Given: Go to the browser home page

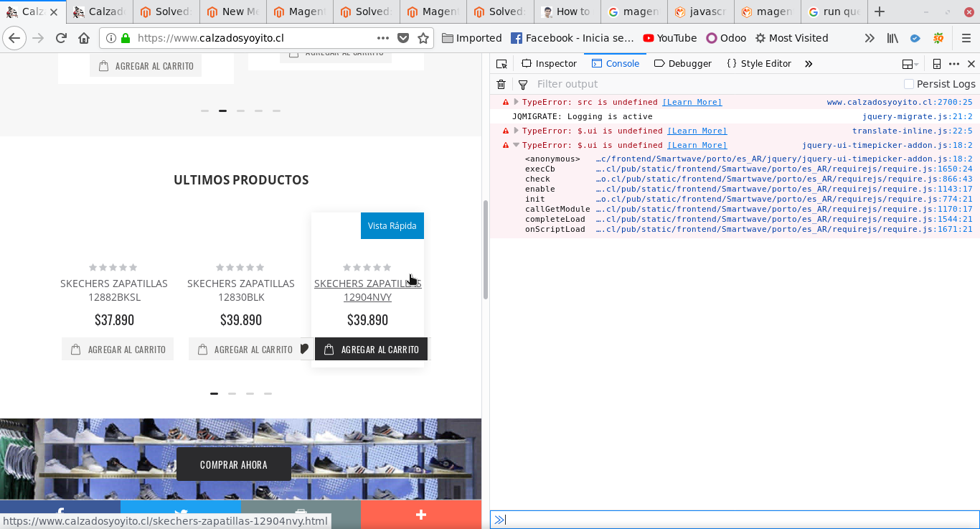Looking at the screenshot, I should tap(84, 38).
